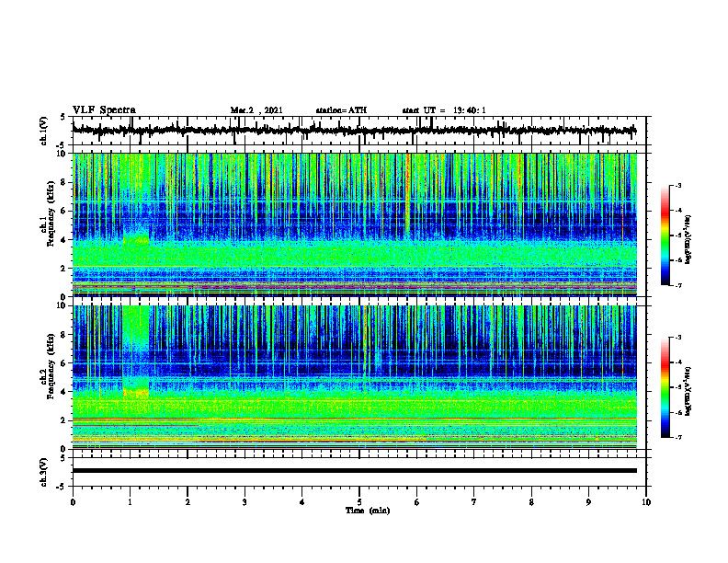
Task: Click the "VLF Spectra" title text
Action: click(x=104, y=109)
